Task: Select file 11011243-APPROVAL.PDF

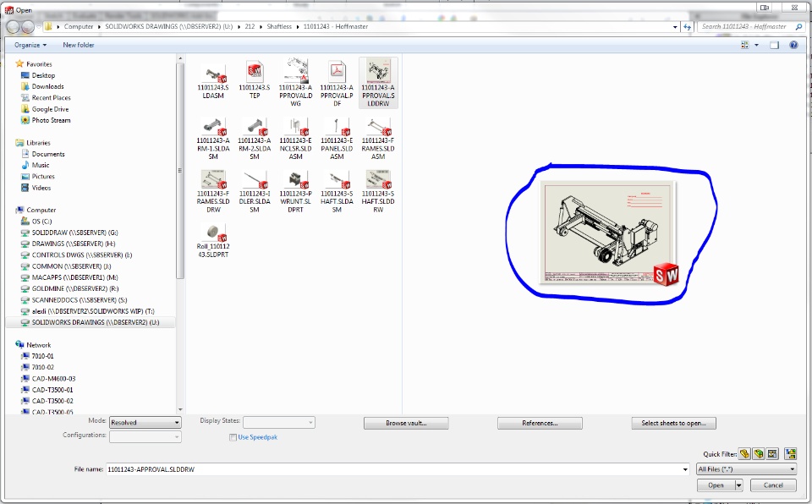Action: (337, 83)
